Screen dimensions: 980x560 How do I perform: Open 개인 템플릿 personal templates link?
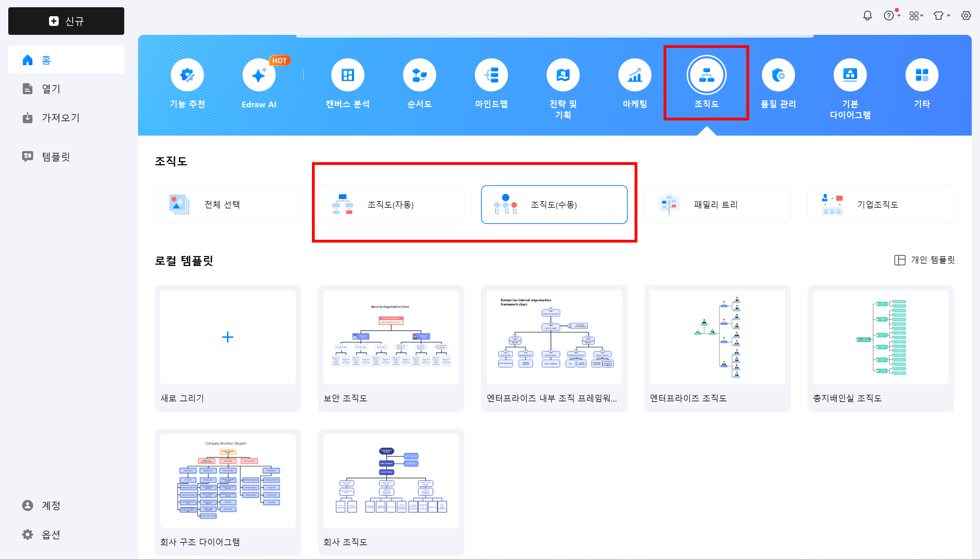click(x=924, y=260)
